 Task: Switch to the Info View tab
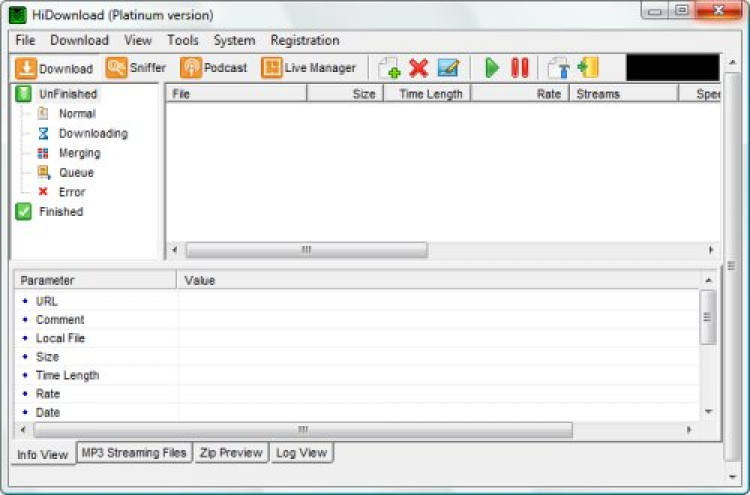click(x=43, y=454)
